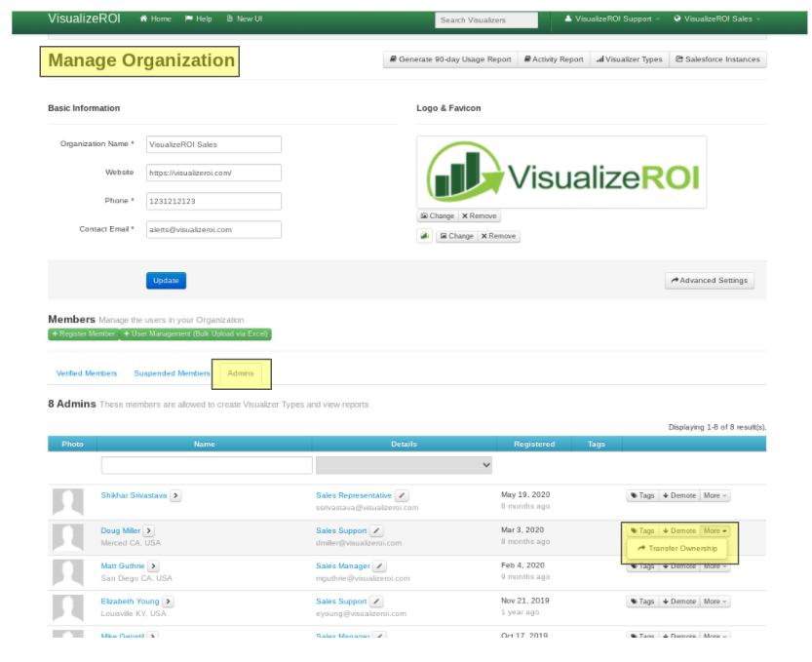Screen dimensions: 812x662
Task: Click the Organization Name field
Action: point(213,144)
